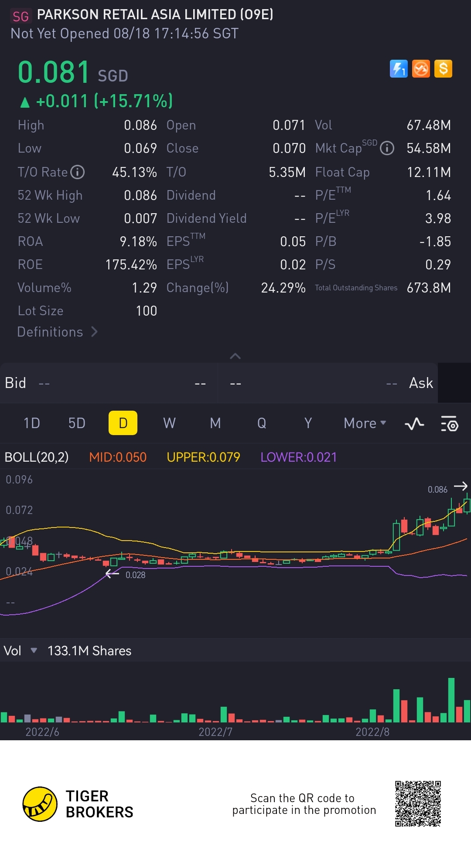Tap the Mkt Cap value 54.58M

click(x=429, y=149)
